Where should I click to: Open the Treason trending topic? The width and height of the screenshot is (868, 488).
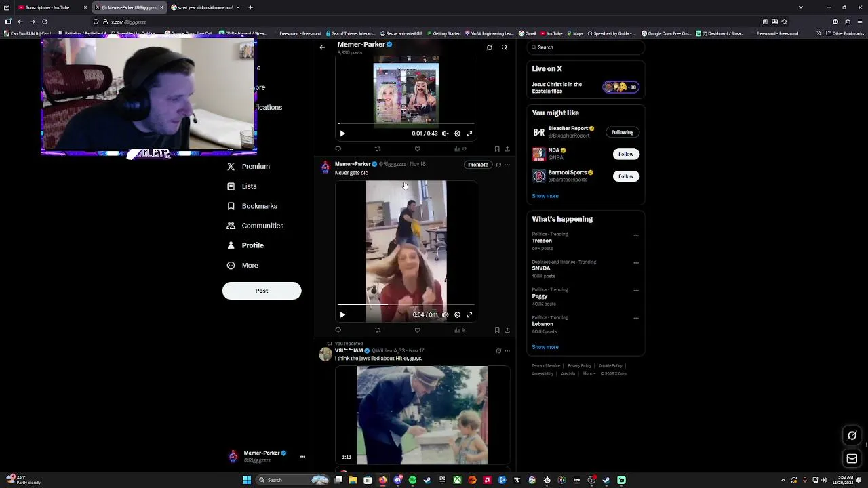click(542, 241)
